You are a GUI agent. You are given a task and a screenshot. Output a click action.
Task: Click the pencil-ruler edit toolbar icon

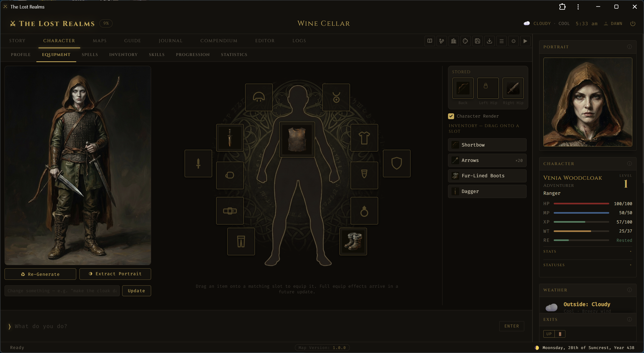point(442,41)
